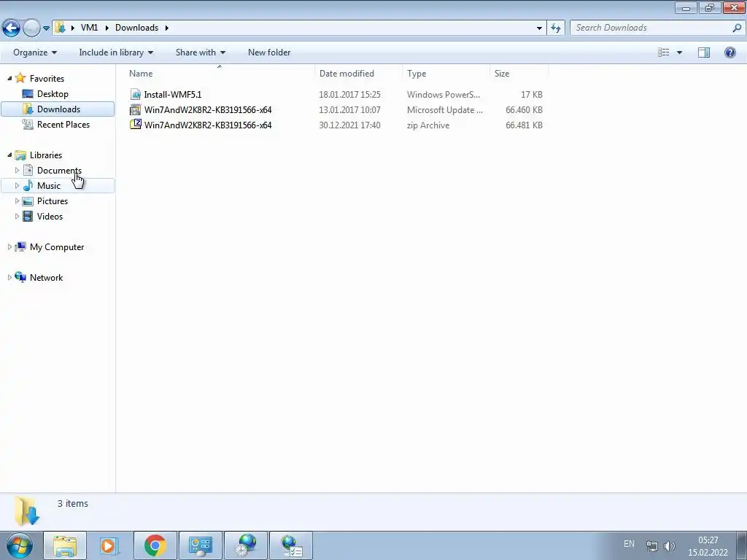Select Network in navigation pane
This screenshot has width=747, height=560.
[46, 278]
